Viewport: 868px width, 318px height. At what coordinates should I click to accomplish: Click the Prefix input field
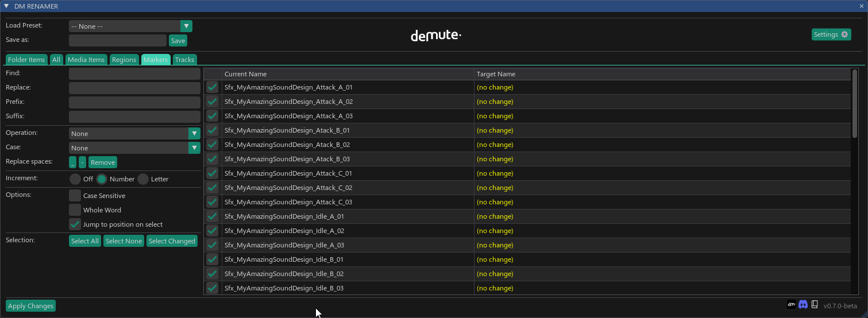point(134,102)
